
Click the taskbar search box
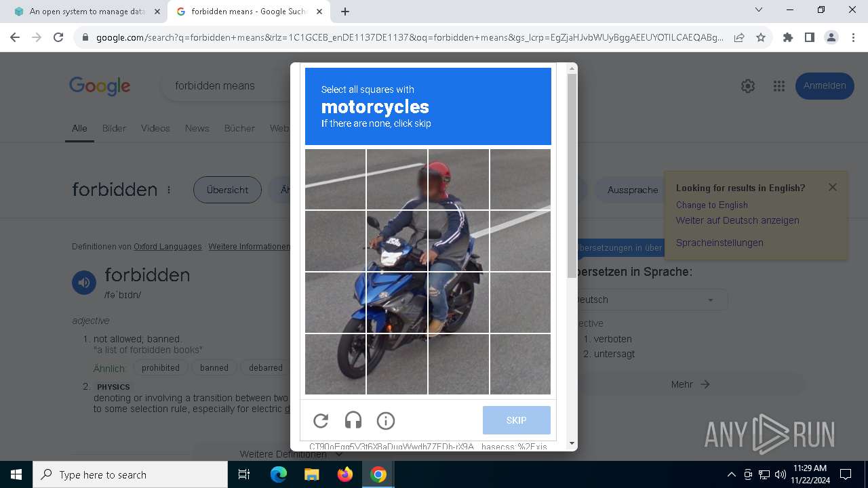[130, 474]
